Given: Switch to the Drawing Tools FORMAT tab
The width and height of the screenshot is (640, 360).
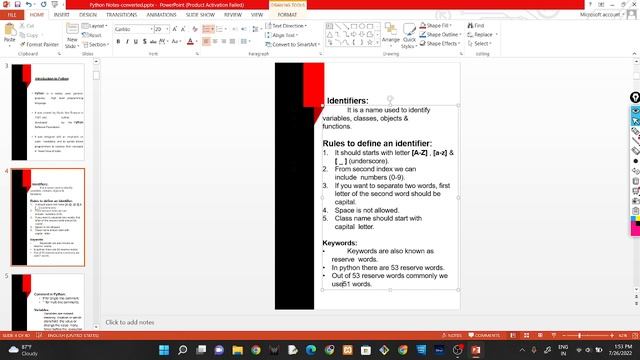Looking at the screenshot, I should tap(287, 15).
